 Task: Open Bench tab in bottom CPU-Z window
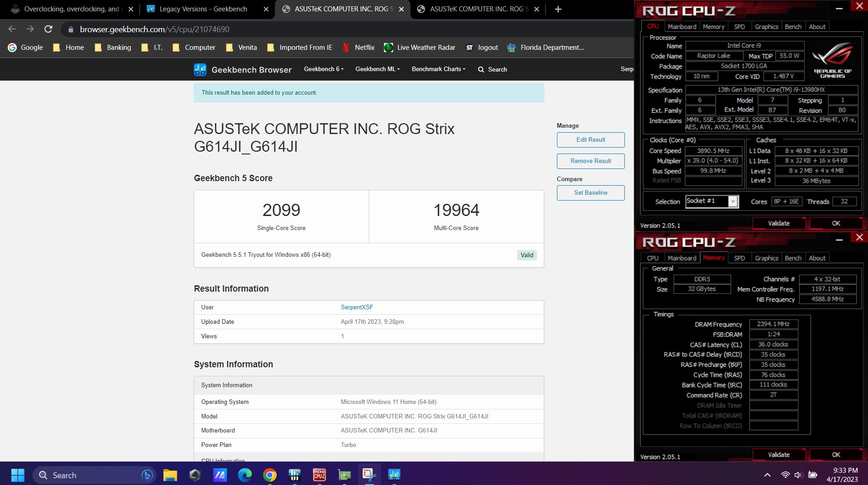[x=793, y=258]
